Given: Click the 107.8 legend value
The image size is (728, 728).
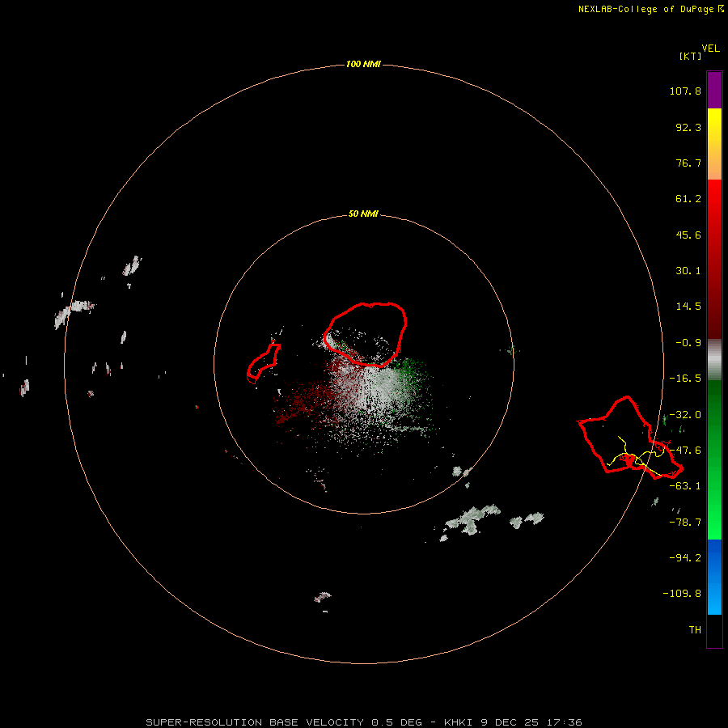Looking at the screenshot, I should 685,91.
